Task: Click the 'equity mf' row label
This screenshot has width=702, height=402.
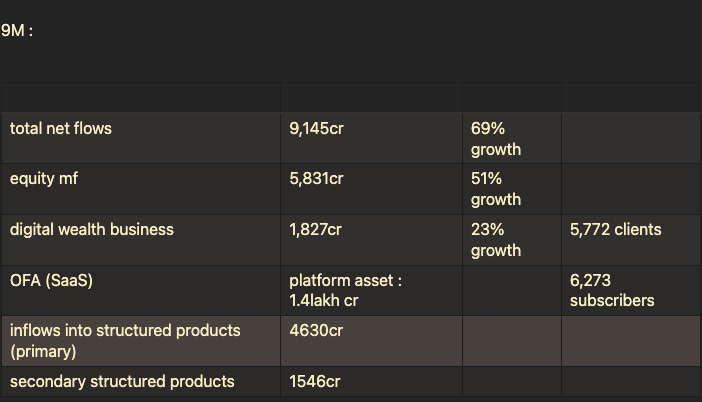Action: [x=44, y=178]
